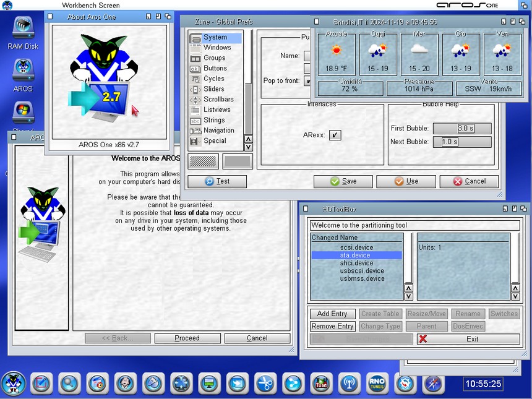Viewport: 532px width, 399px height.
Task: Select the Buttons category in Zune list
Action: (215, 68)
